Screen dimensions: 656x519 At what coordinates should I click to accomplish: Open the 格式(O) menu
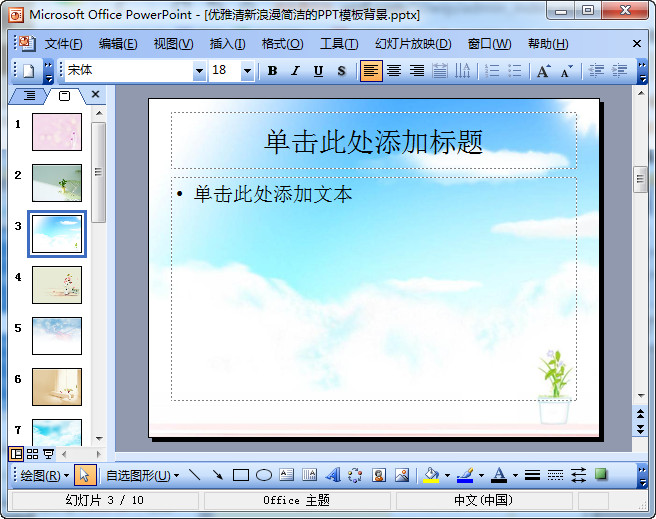point(282,43)
